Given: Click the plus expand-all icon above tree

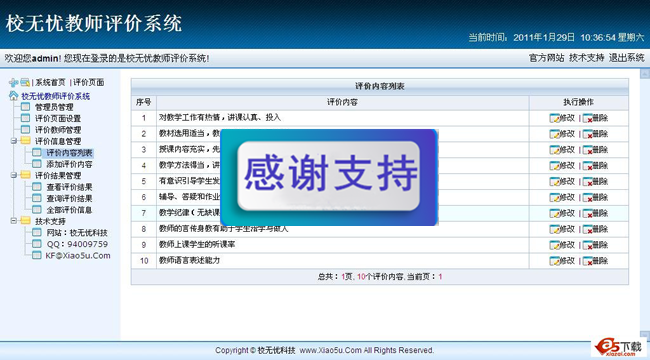Looking at the screenshot, I should tap(14, 82).
